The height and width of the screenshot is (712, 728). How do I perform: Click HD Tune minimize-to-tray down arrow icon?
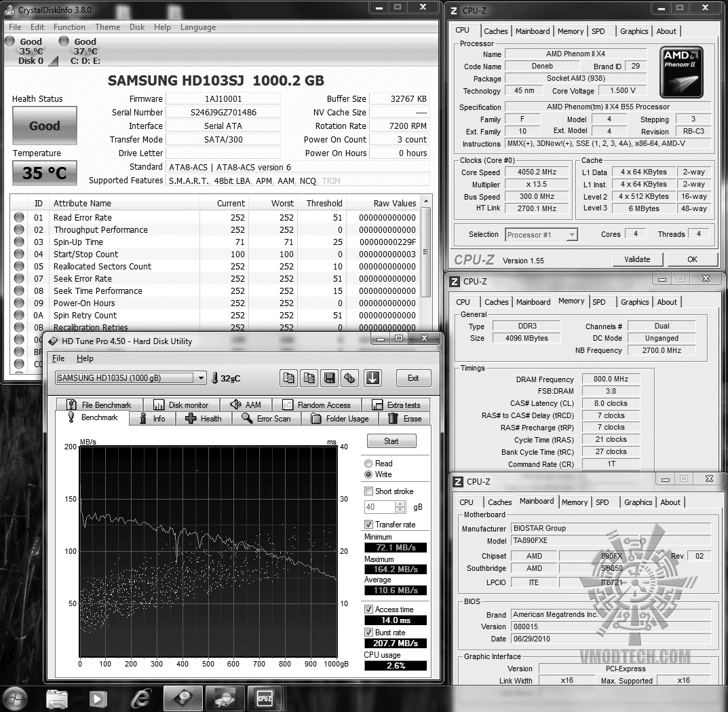(372, 378)
